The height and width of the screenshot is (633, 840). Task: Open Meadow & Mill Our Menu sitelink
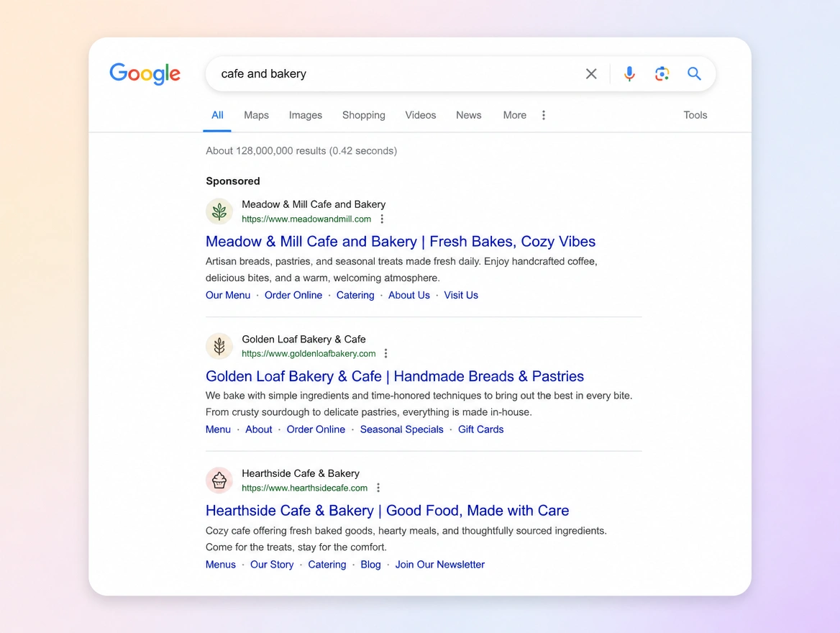pyautogui.click(x=228, y=296)
